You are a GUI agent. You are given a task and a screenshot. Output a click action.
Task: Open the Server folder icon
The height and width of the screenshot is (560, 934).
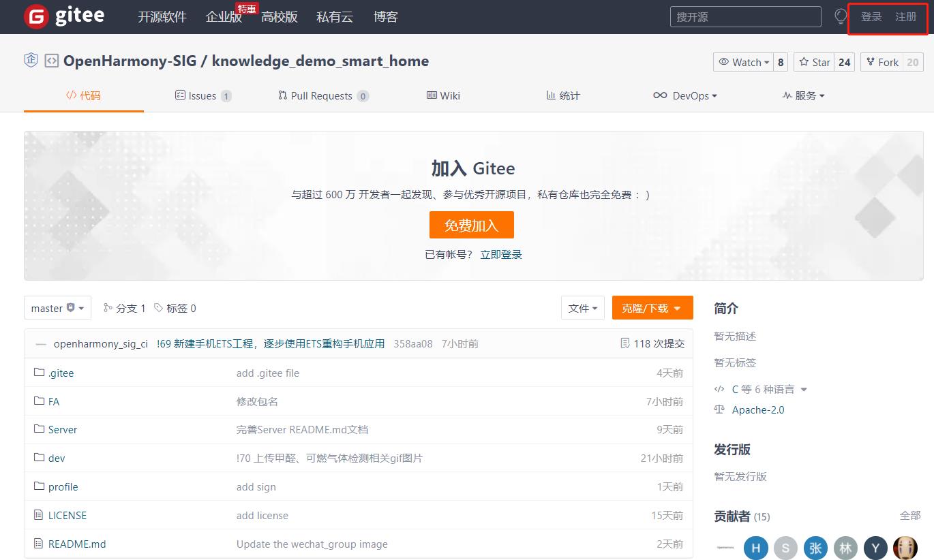pyautogui.click(x=39, y=429)
